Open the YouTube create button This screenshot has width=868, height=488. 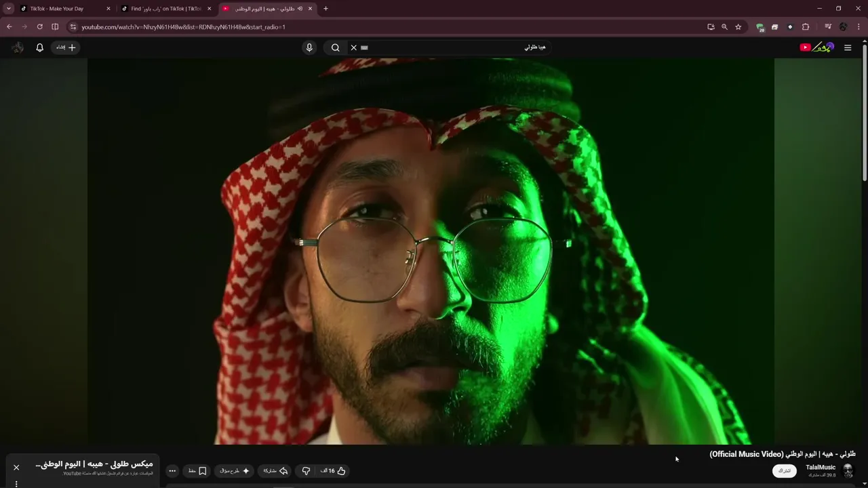tap(66, 47)
